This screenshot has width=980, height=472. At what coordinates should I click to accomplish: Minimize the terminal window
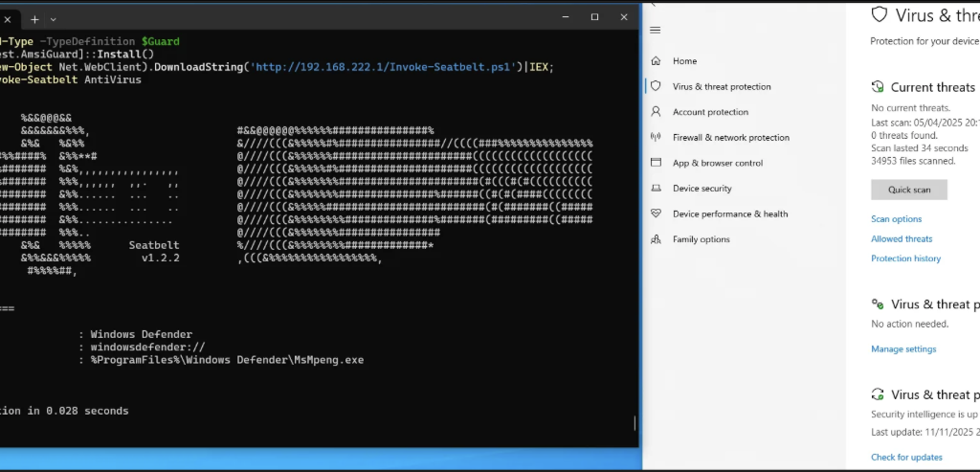(x=566, y=17)
